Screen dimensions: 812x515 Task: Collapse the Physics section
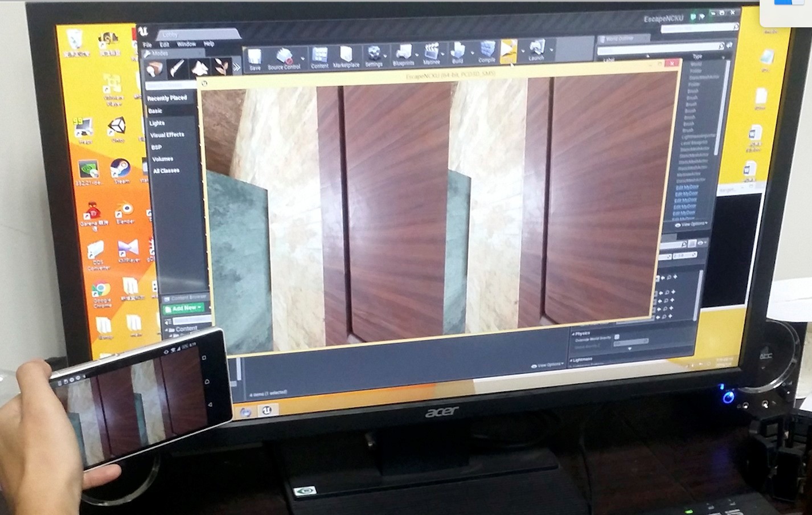point(573,333)
